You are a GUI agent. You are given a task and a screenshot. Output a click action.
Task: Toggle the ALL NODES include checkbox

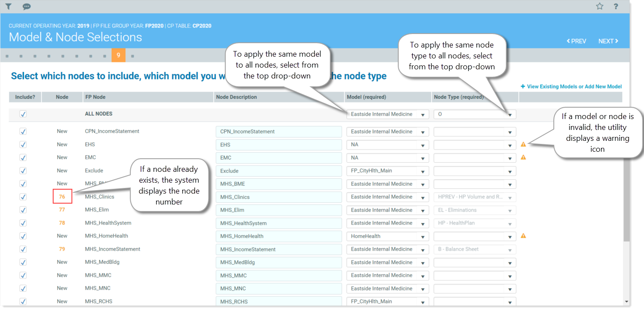point(23,114)
